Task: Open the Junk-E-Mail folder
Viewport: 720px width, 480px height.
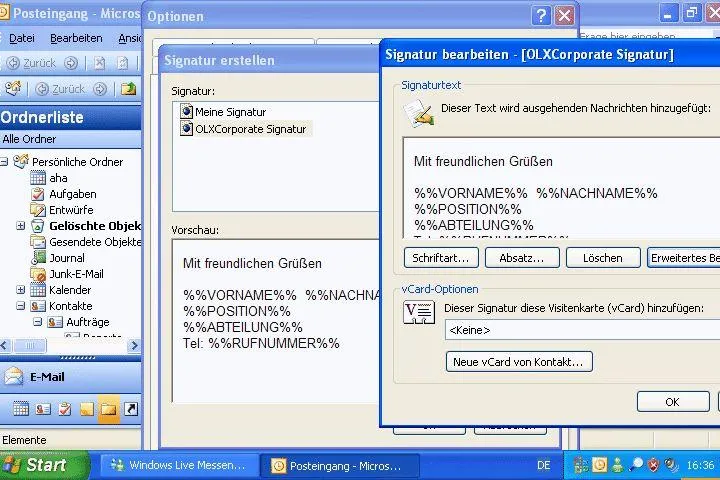Action: coord(67,274)
